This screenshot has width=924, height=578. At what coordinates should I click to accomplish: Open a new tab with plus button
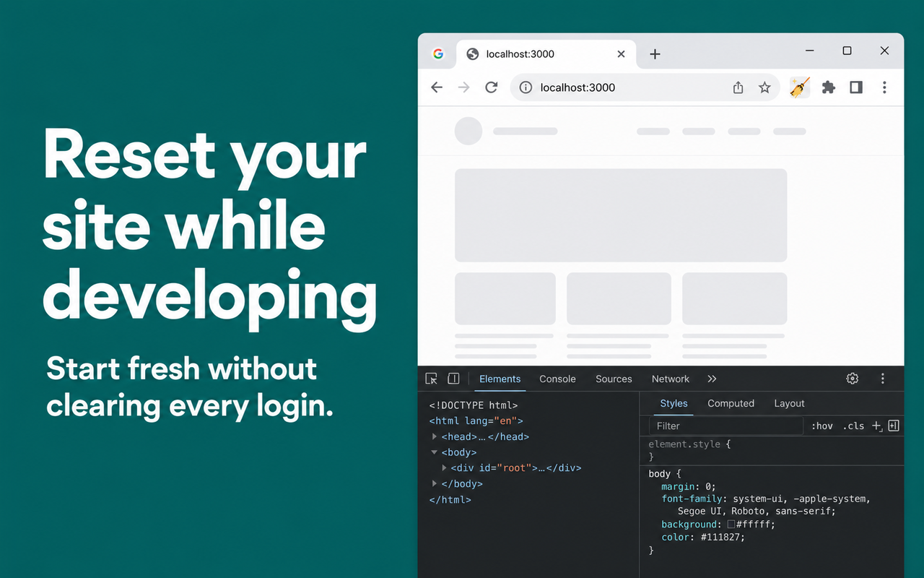[x=655, y=54]
